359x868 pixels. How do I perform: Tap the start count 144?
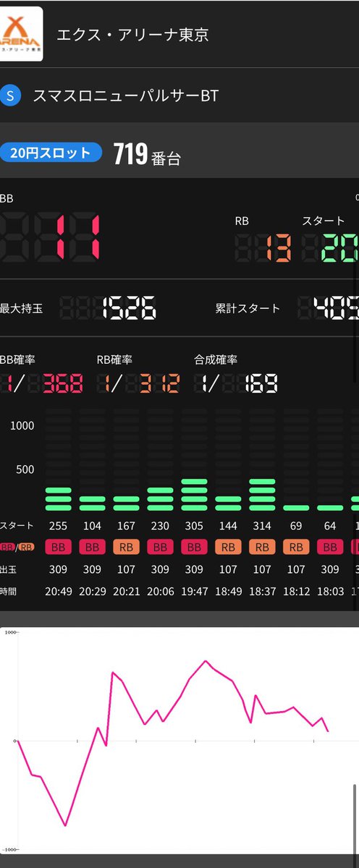[x=228, y=526]
